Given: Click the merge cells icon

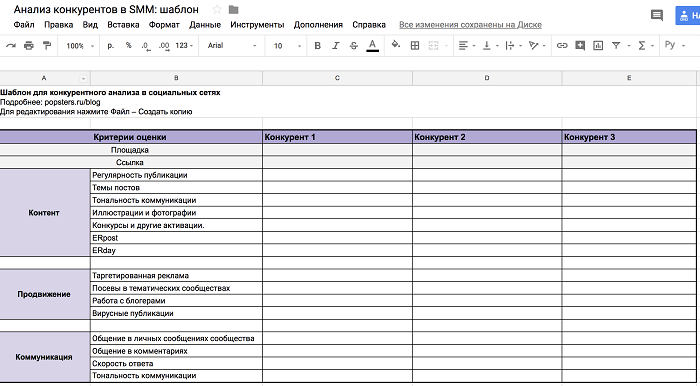Looking at the screenshot, I should (x=433, y=46).
